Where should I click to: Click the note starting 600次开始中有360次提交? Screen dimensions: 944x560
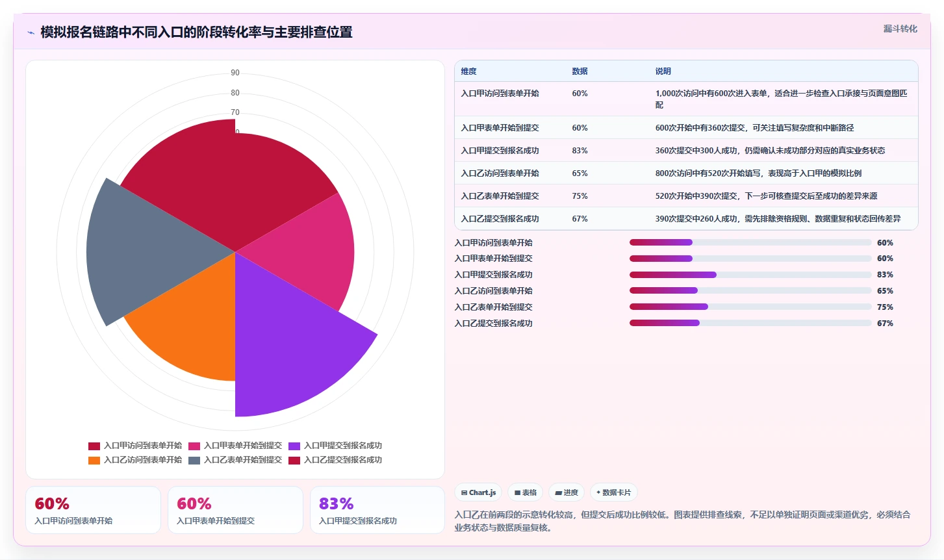point(754,128)
